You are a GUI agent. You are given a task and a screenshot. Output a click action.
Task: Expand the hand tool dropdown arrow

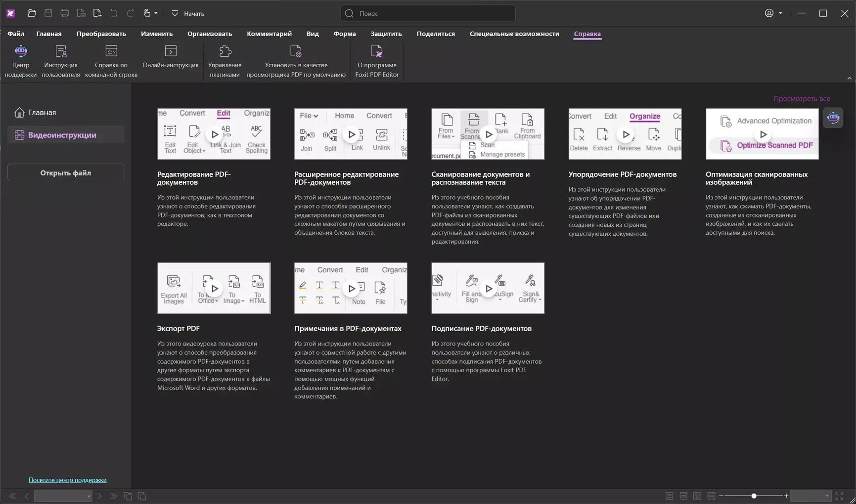tap(156, 13)
